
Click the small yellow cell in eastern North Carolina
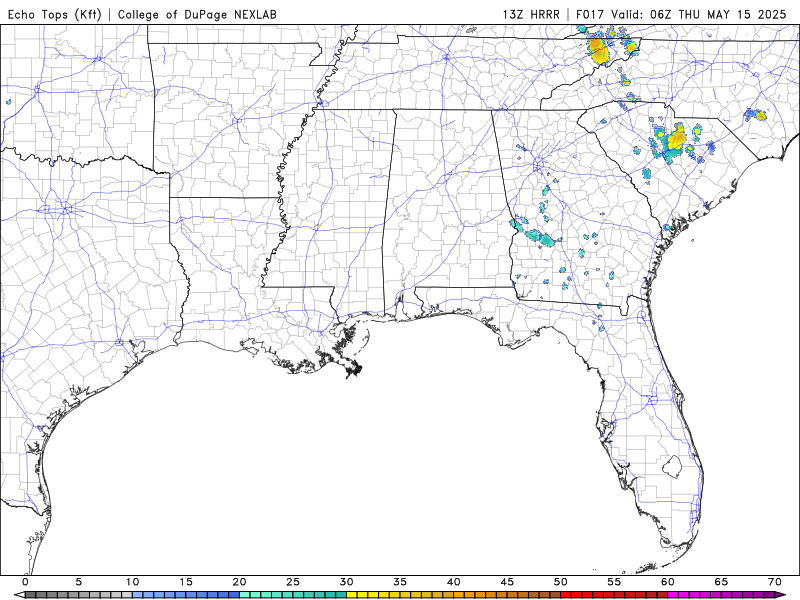[761, 115]
